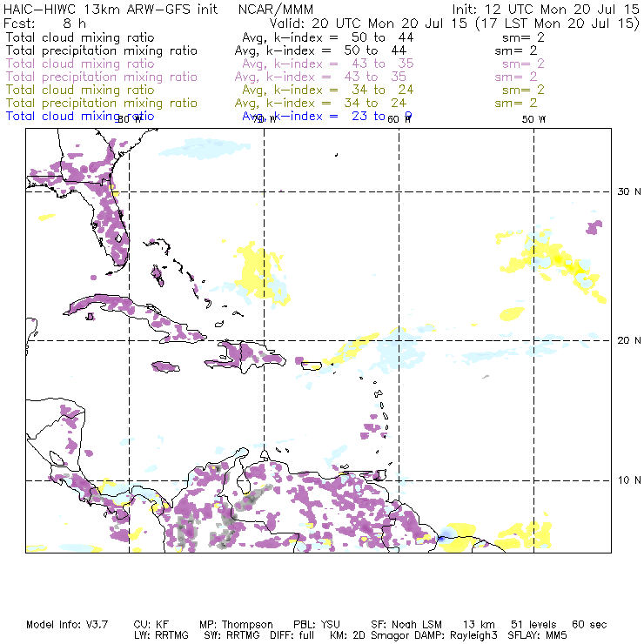This screenshot has width=644, height=644.
Task: Click the "30 N" latitude label
Action: (629, 191)
